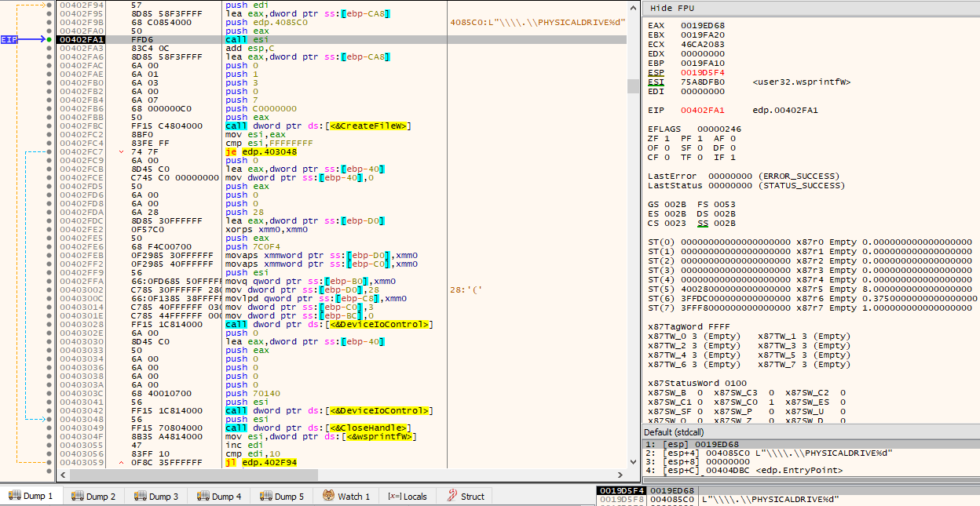The height and width of the screenshot is (506, 980).
Task: Toggle breakpoint bullet on CreateFileW call line 00402FBC
Action: tap(49, 126)
